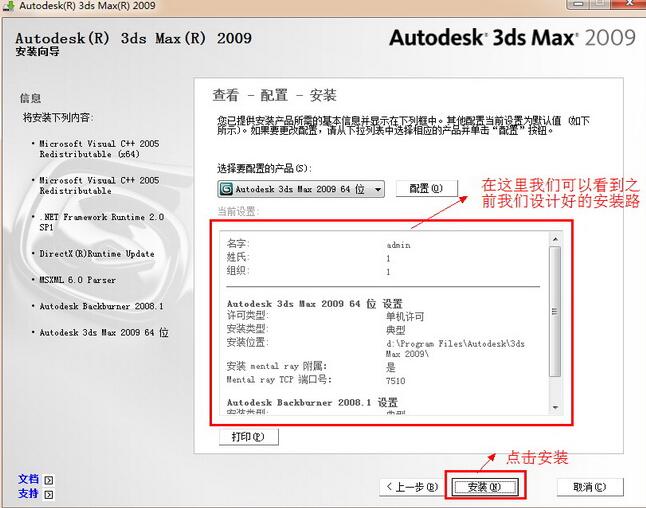Viewport: 646px width, 508px height.
Task: Click arrow icon beside 支持
Action: click(49, 495)
